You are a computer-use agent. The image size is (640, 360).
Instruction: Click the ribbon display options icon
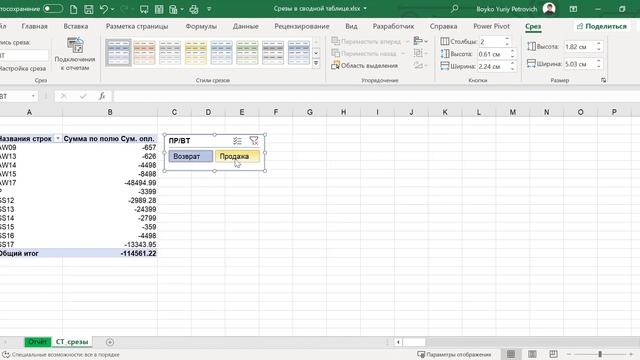[x=573, y=9]
